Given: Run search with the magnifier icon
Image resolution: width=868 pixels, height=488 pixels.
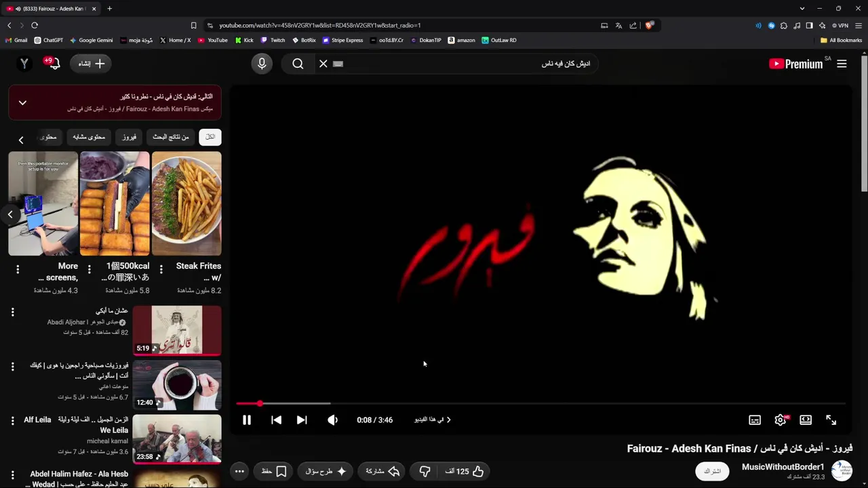Looking at the screenshot, I should tap(298, 64).
